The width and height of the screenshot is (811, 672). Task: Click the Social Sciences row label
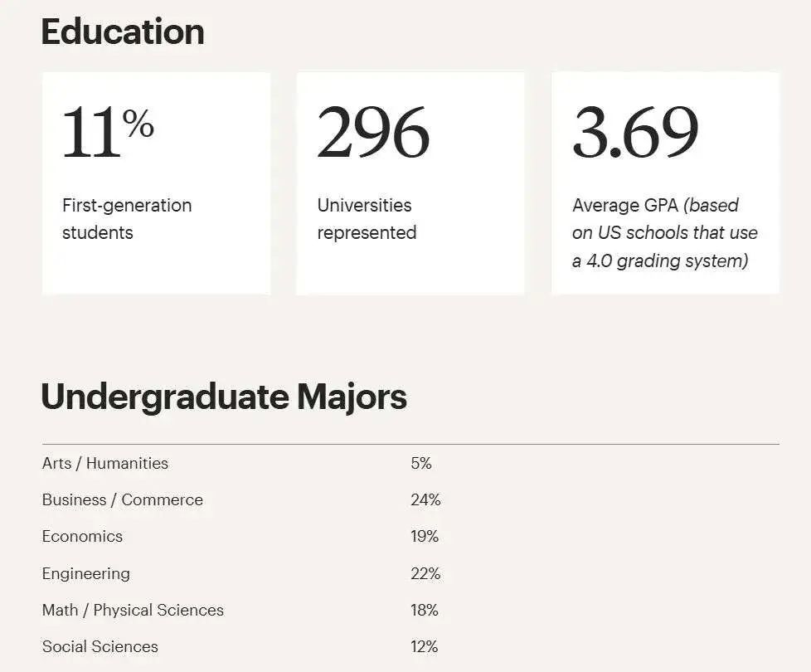tap(100, 646)
